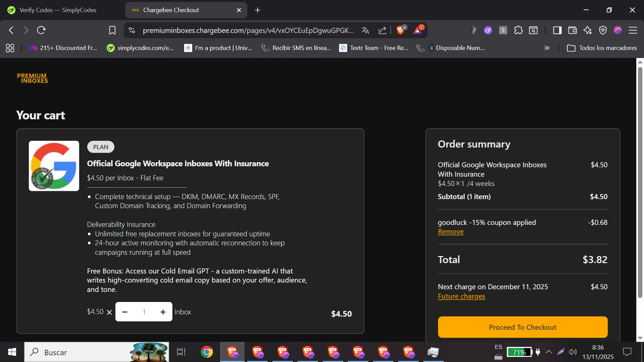
Task: Click the Windows Buscar search box
Action: pyautogui.click(x=97, y=352)
